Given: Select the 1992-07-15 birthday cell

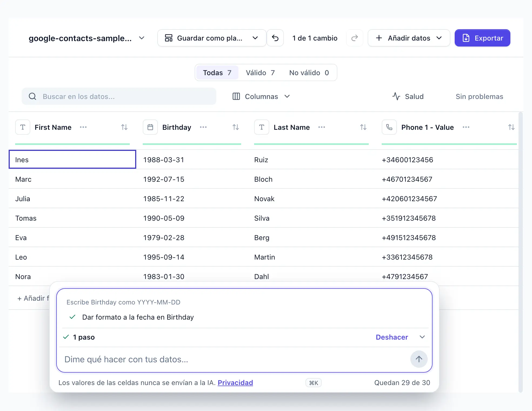Looking at the screenshot, I should pyautogui.click(x=192, y=179).
